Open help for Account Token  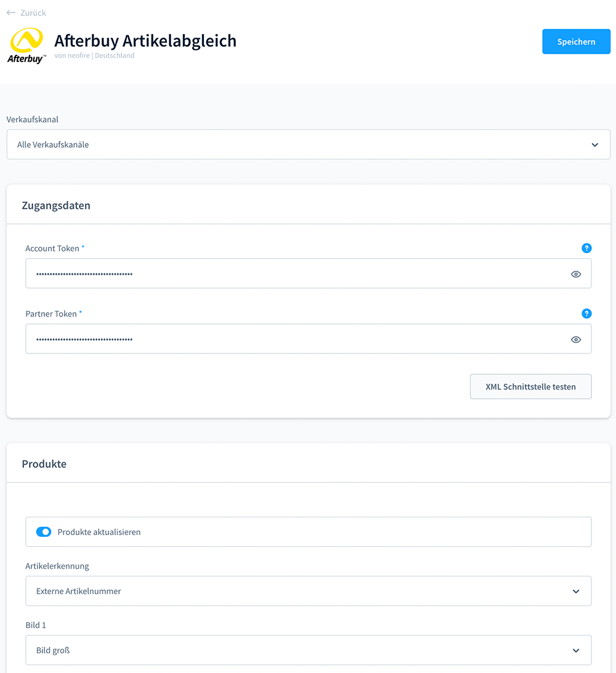(586, 248)
